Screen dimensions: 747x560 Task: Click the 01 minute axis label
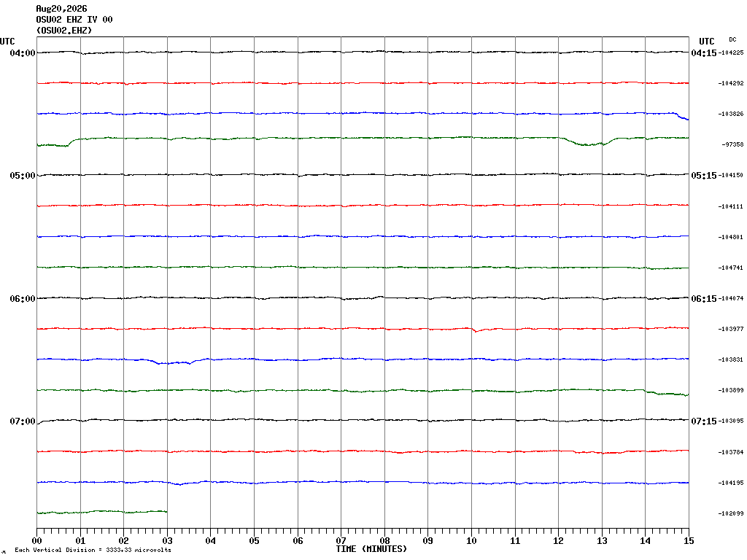tap(80, 541)
